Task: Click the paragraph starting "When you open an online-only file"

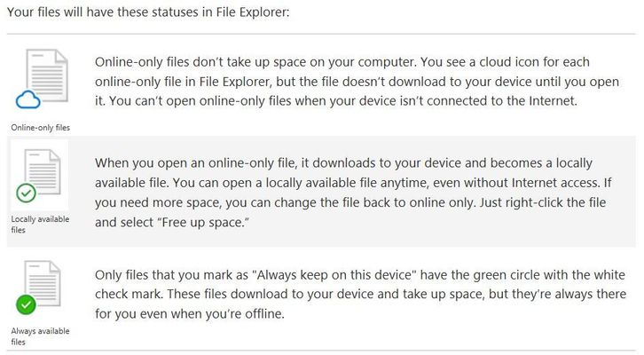Action: point(353,193)
